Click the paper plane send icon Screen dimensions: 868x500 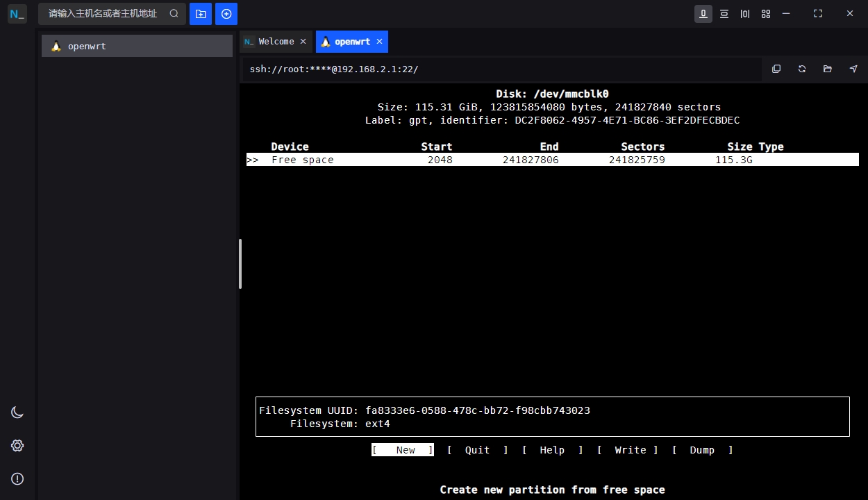[x=853, y=69]
